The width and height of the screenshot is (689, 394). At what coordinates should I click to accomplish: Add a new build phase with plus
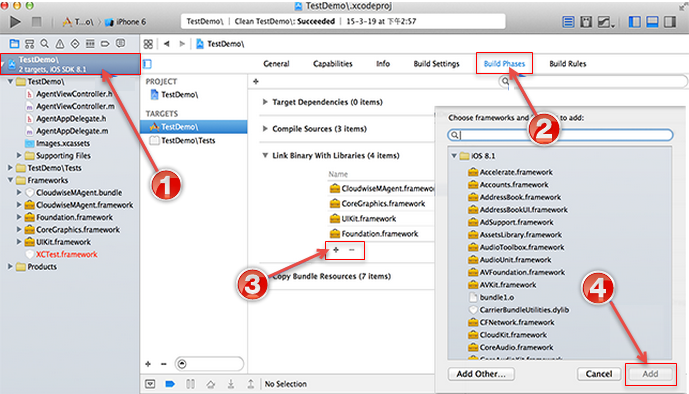click(x=256, y=81)
